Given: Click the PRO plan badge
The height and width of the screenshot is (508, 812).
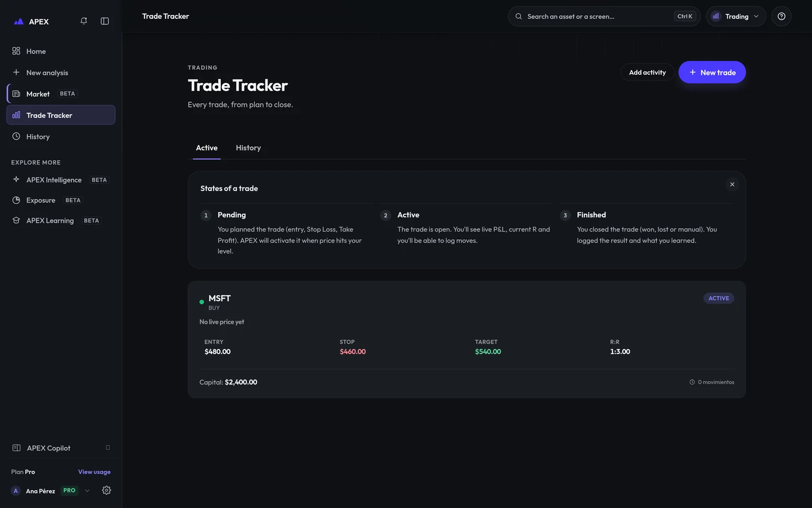Looking at the screenshot, I should coord(70,491).
